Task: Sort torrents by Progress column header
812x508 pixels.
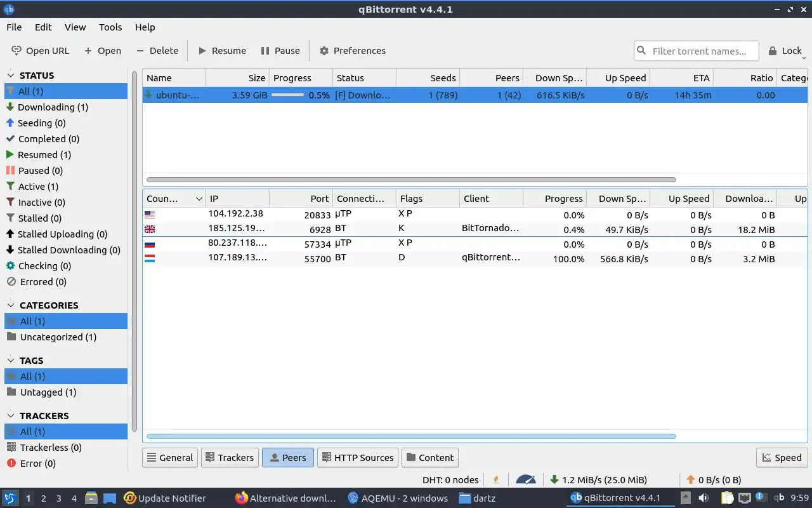Action: [301, 78]
